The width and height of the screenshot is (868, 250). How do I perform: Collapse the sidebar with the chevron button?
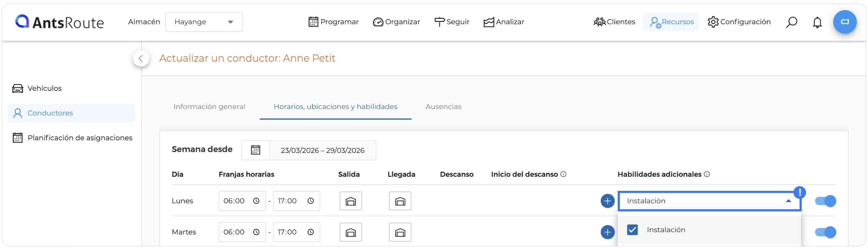[x=141, y=58]
